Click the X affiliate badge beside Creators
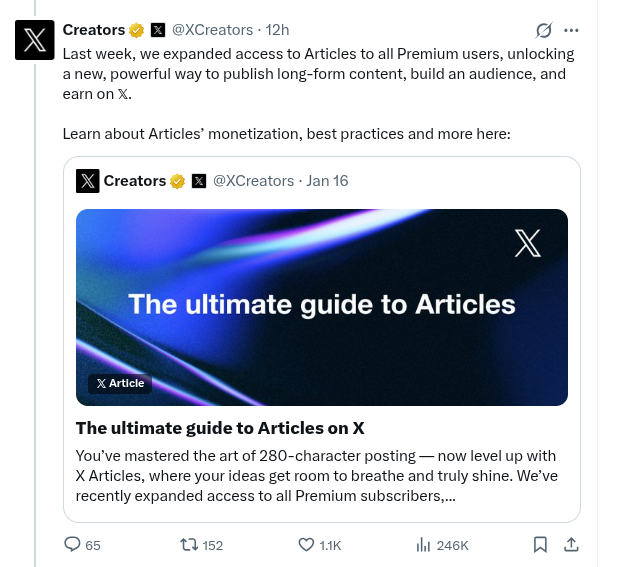The width and height of the screenshot is (625, 567). click(x=158, y=30)
